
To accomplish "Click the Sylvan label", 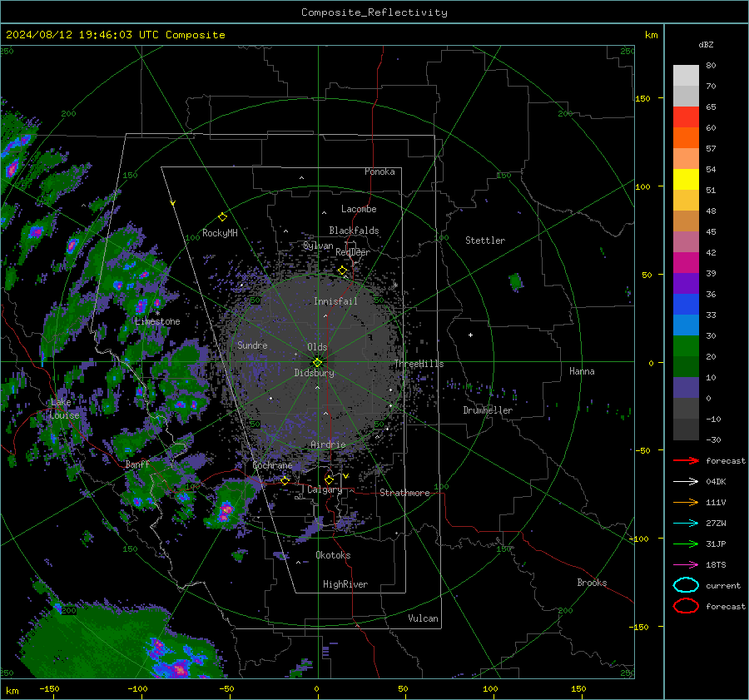I will pyautogui.click(x=318, y=246).
